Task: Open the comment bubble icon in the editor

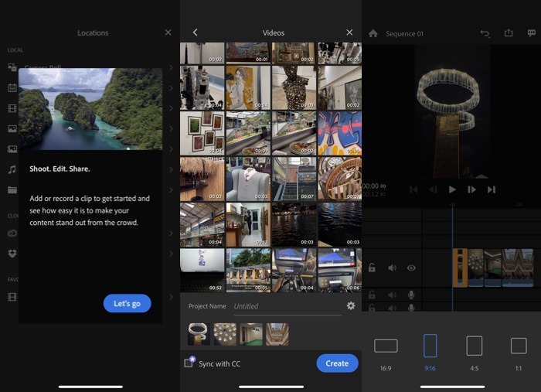Action: pos(532,33)
